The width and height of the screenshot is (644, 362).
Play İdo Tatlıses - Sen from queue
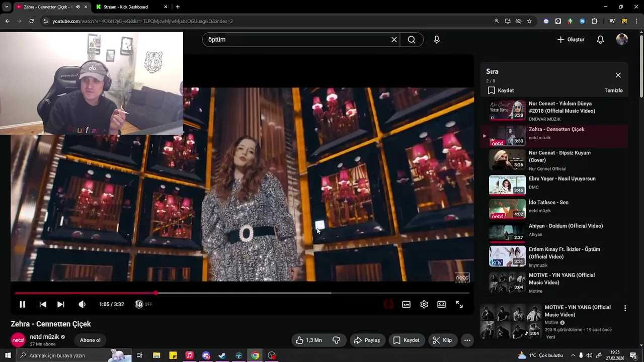555,208
